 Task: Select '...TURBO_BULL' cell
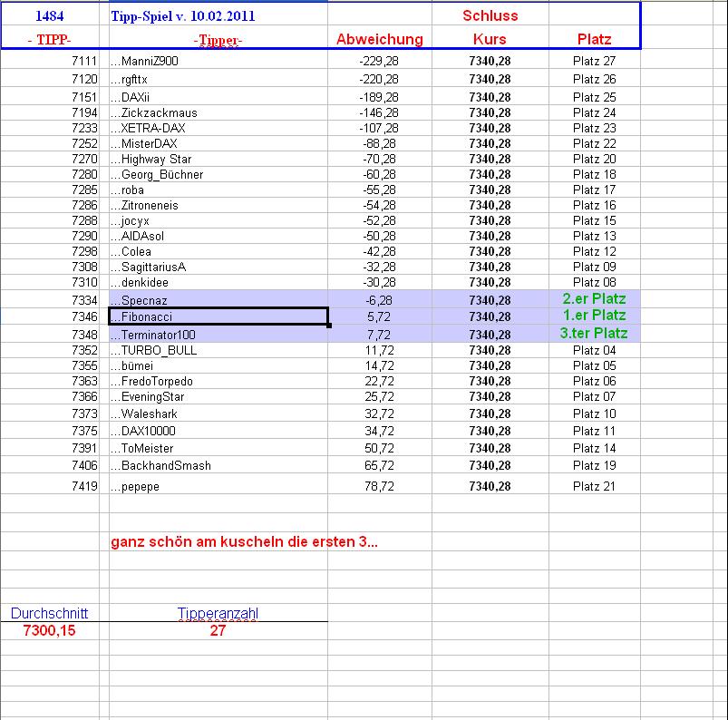[x=218, y=350]
